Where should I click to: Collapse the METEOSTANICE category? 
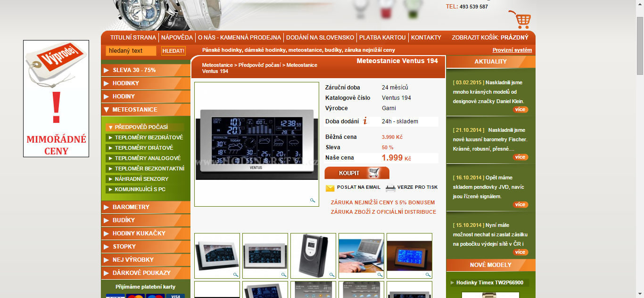click(146, 110)
